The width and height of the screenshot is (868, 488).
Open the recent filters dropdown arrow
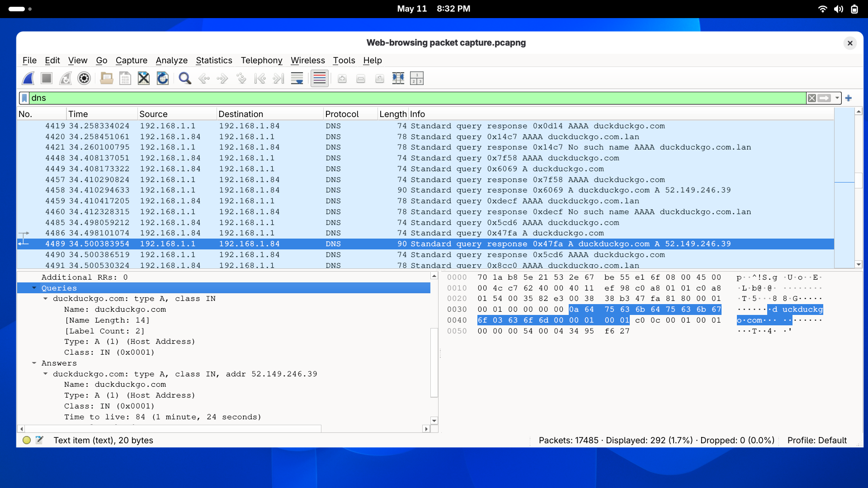coord(837,98)
